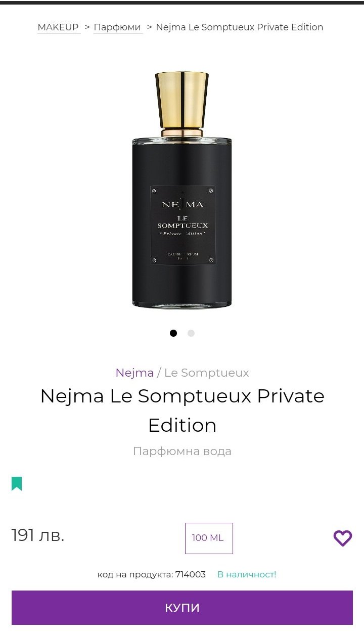This screenshot has width=364, height=633.
Task: Click the В наличност! stock status
Action: click(247, 574)
